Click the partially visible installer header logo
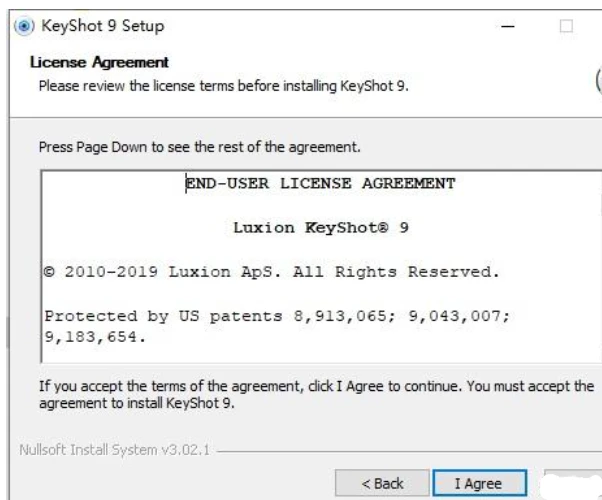 coord(599,80)
